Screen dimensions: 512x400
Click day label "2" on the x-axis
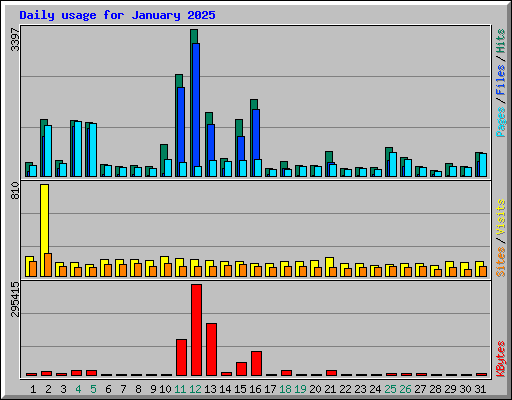(x=48, y=389)
